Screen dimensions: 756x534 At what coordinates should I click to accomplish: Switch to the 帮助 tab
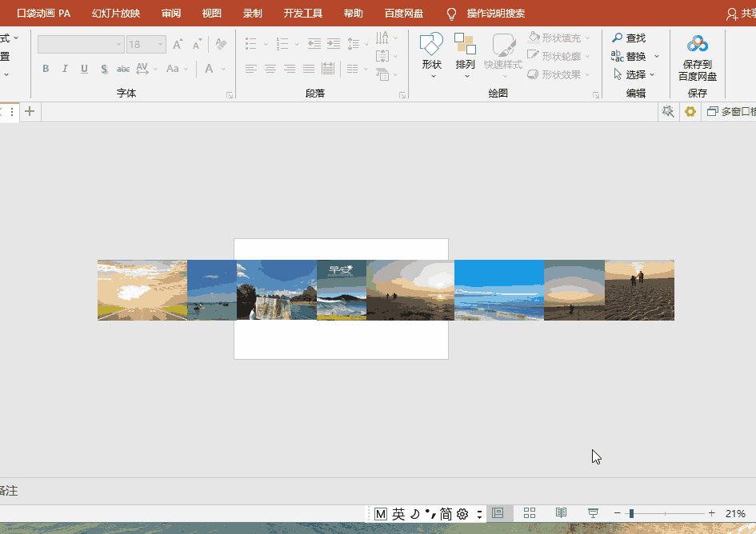pos(353,13)
